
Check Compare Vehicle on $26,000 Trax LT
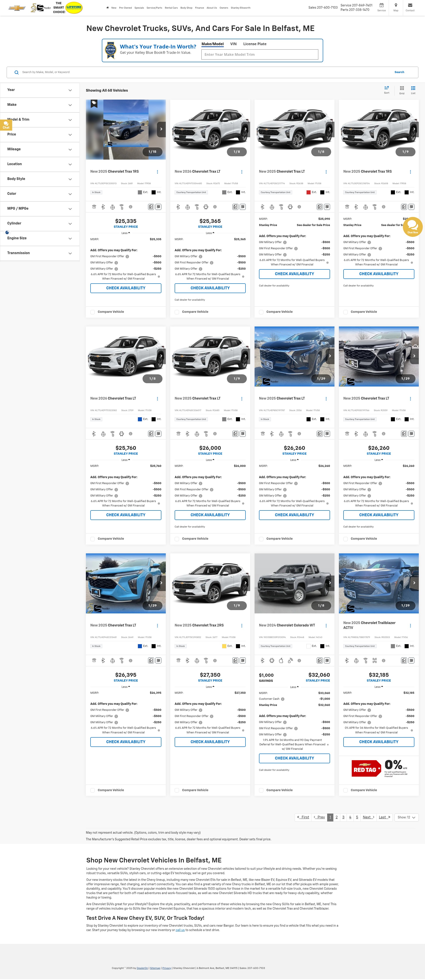pos(177,539)
